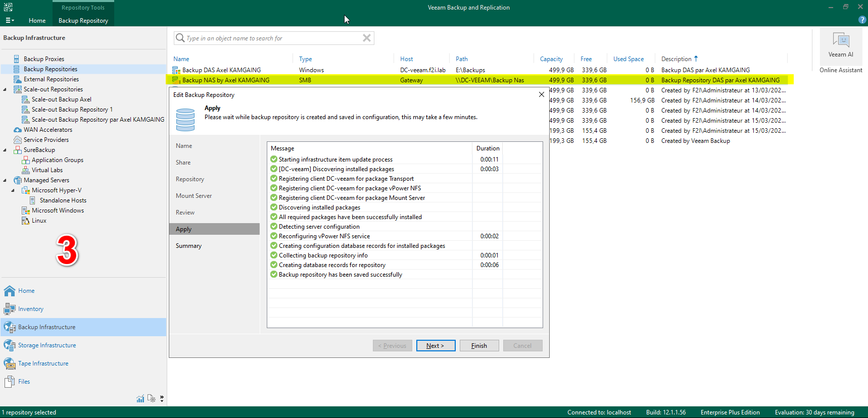Close the Edit Backup Repository dialog
Image resolution: width=868 pixels, height=418 pixels.
coord(542,94)
